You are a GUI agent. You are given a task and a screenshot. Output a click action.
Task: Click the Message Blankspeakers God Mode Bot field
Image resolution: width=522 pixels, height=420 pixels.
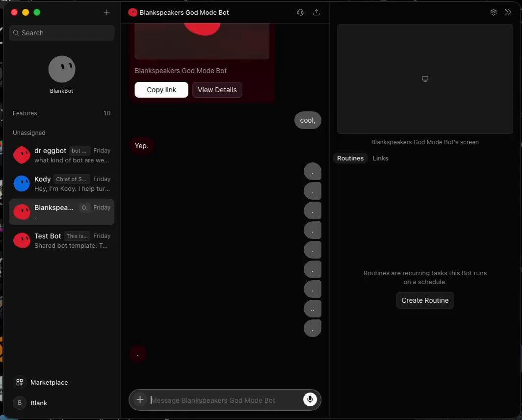pos(225,400)
